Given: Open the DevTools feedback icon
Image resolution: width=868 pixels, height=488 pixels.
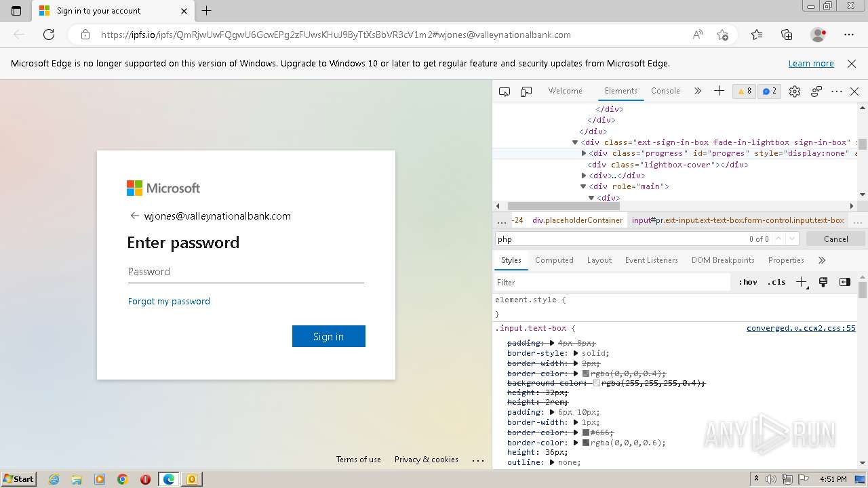Looking at the screenshot, I should tap(816, 91).
